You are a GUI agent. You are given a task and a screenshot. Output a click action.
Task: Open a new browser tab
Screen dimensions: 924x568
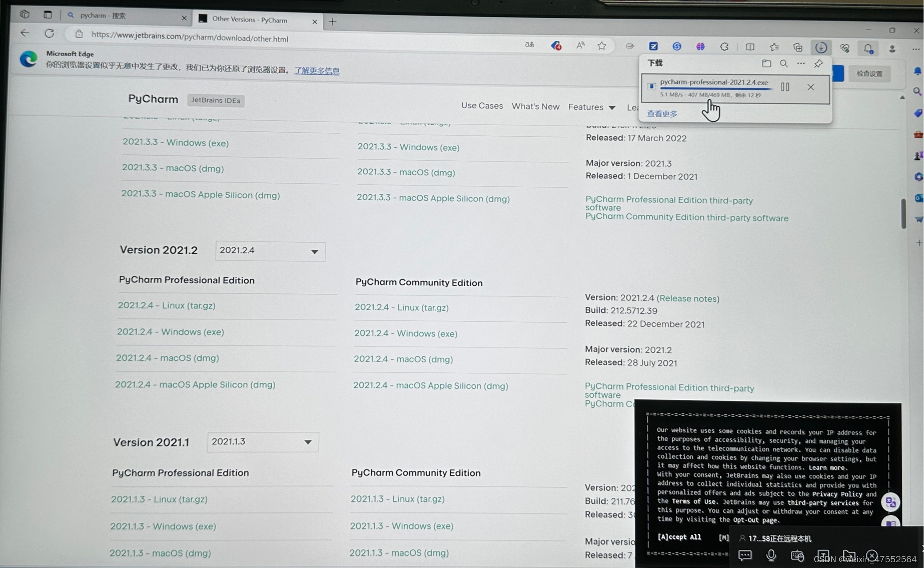click(x=333, y=21)
